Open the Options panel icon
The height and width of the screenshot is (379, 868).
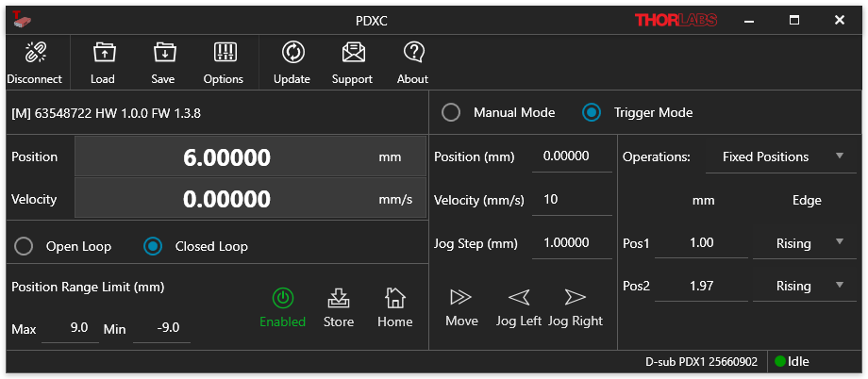click(224, 53)
